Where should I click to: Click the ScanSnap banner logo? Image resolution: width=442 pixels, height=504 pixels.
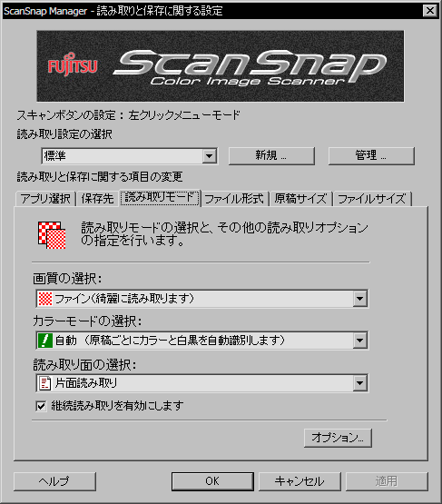250,68
